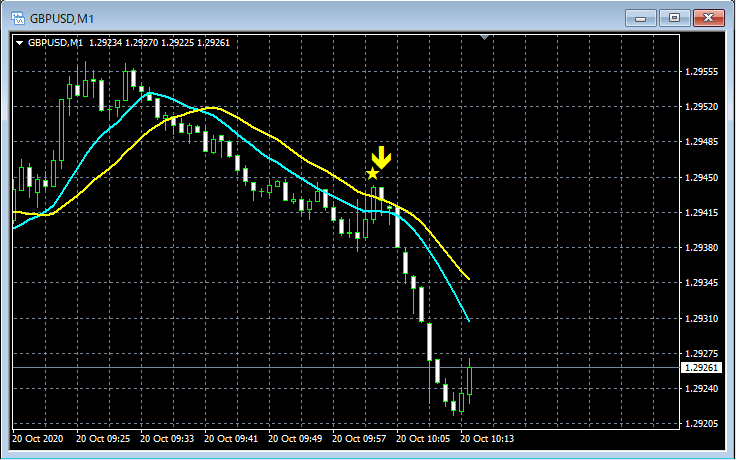Click the current price label 1.29261

[x=701, y=367]
